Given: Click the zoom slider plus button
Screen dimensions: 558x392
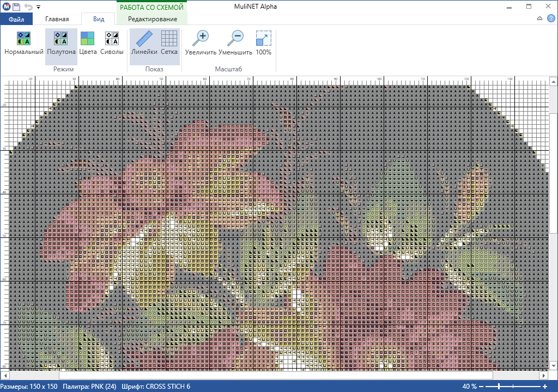Looking at the screenshot, I should pyautogui.click(x=545, y=387).
